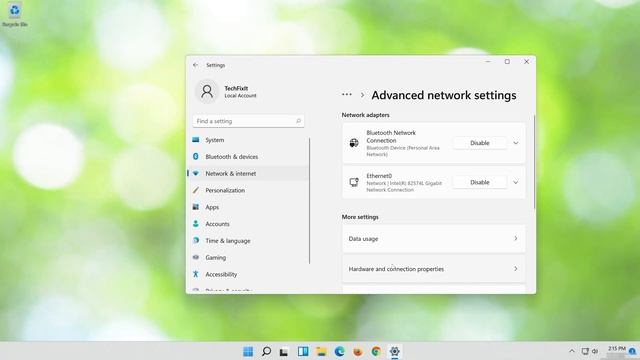Open taskbar Search
Image resolution: width=640 pixels, height=360 pixels.
click(266, 351)
